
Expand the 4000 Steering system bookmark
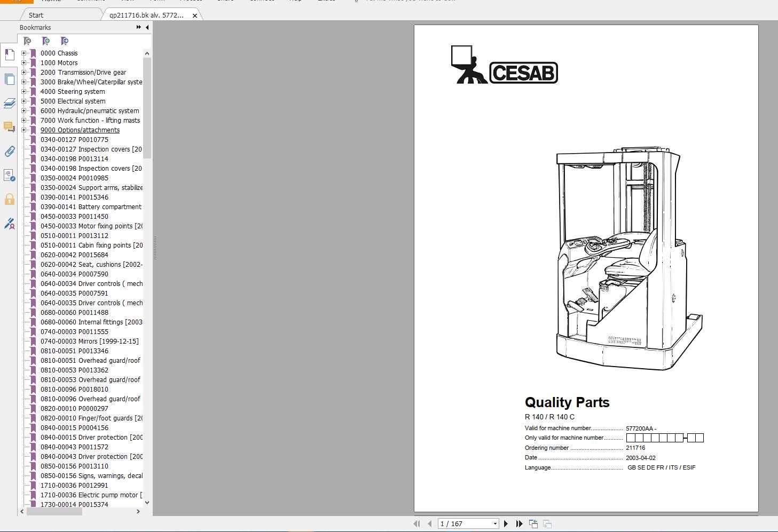tap(23, 92)
